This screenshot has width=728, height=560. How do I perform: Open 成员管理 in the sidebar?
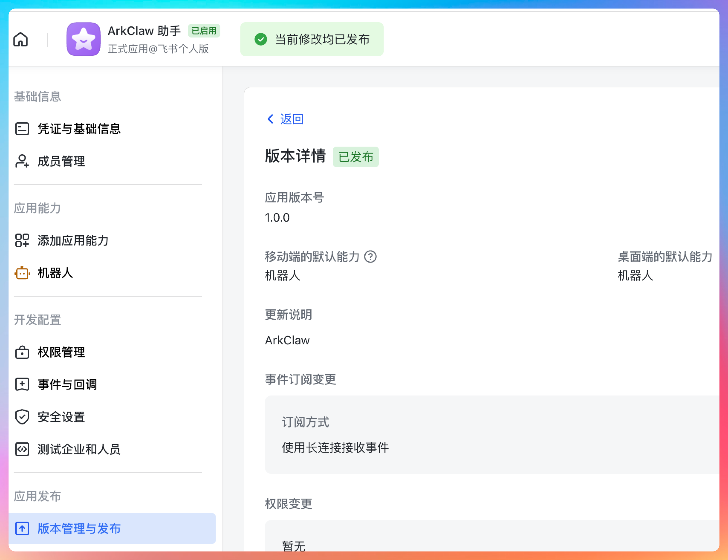(x=61, y=161)
